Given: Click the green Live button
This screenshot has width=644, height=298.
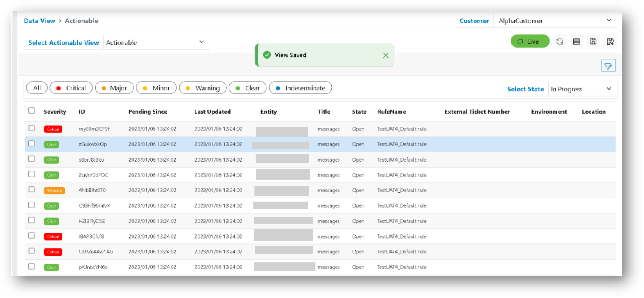Looking at the screenshot, I should [x=530, y=42].
